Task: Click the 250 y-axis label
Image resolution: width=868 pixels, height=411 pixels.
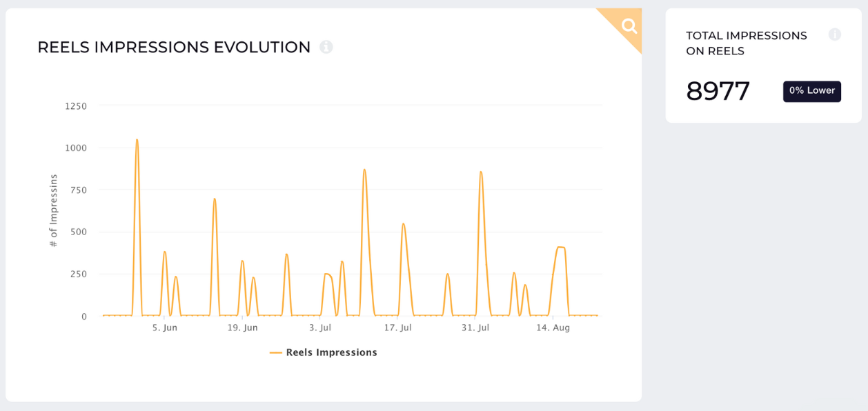Action: [79, 274]
